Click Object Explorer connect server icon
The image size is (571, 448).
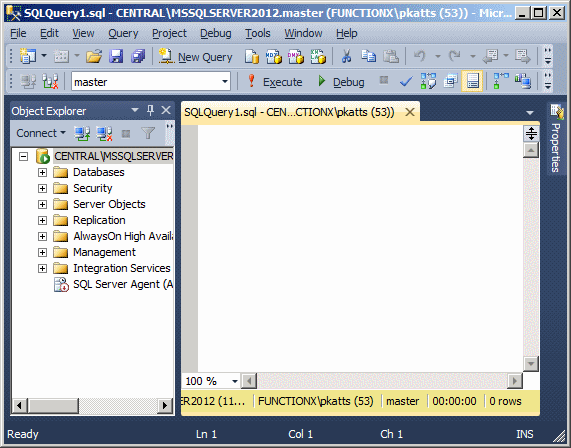(82, 133)
